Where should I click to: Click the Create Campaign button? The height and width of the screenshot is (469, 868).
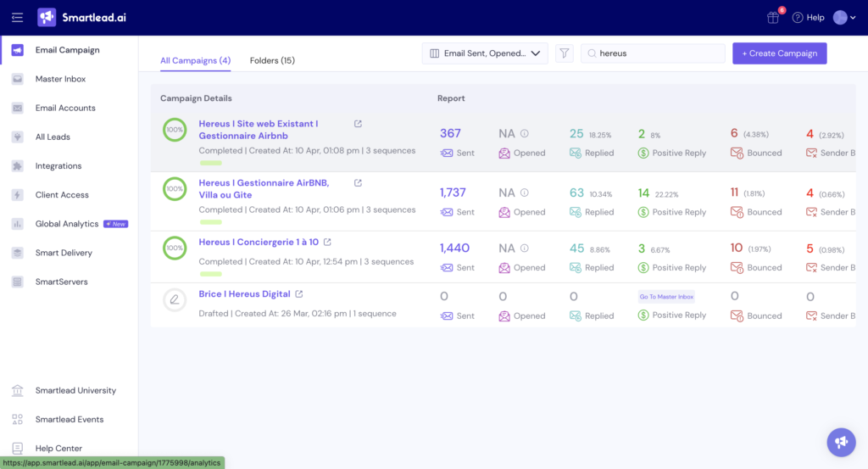[779, 53]
